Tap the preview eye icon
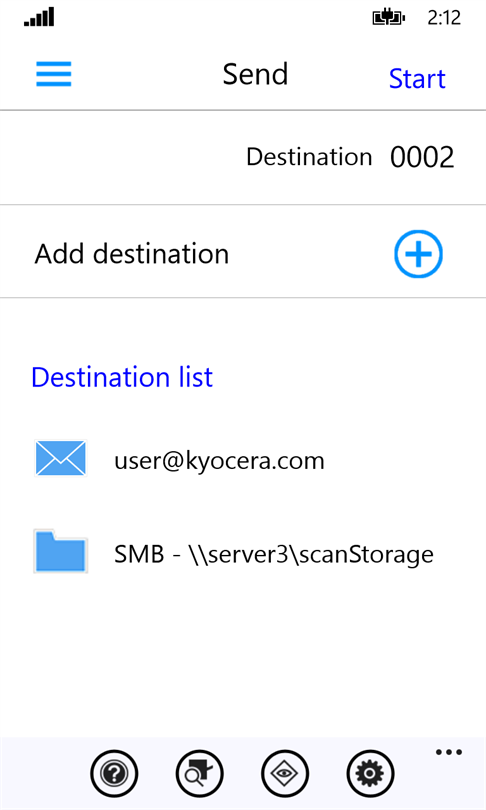 285,773
